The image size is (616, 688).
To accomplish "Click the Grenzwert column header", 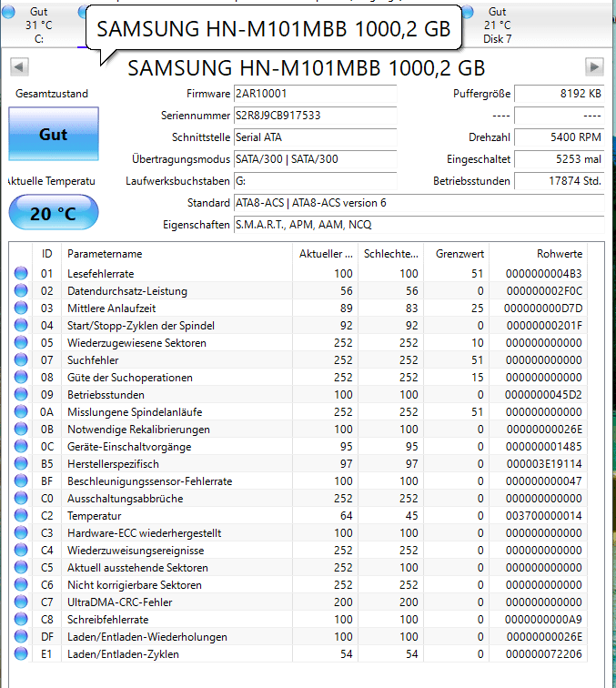I will (456, 254).
